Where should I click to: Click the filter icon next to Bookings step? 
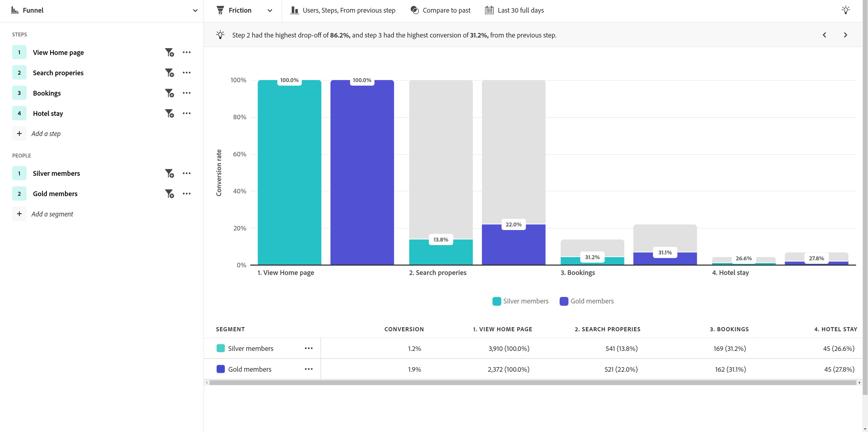point(169,93)
